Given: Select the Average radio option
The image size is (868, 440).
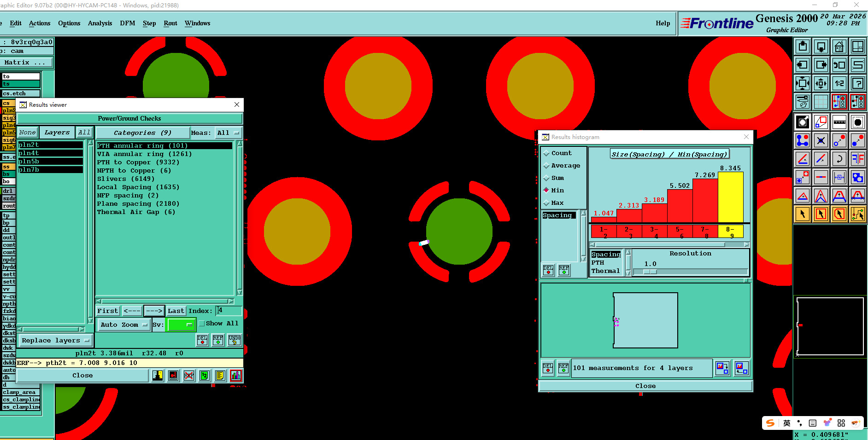Looking at the screenshot, I should (562, 166).
